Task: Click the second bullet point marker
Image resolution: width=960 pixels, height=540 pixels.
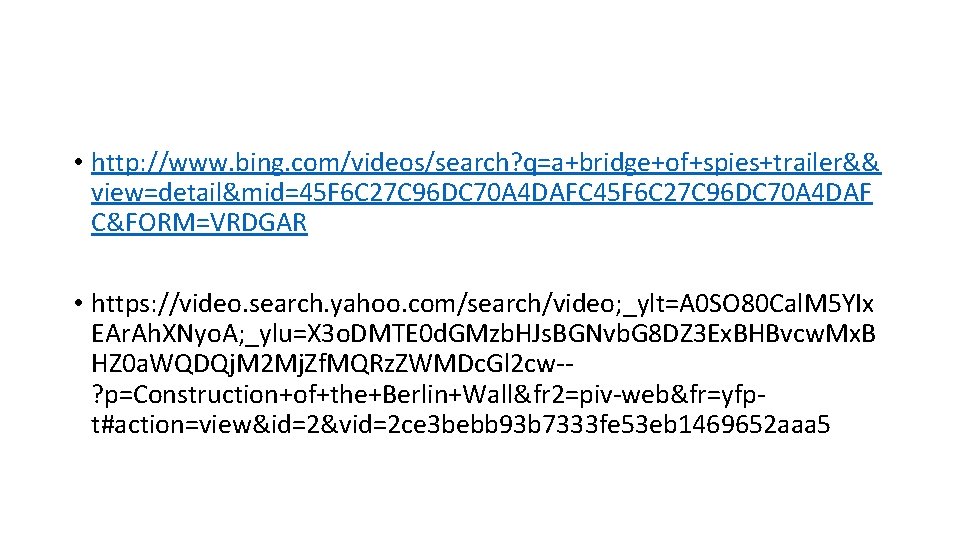Action: [78, 303]
